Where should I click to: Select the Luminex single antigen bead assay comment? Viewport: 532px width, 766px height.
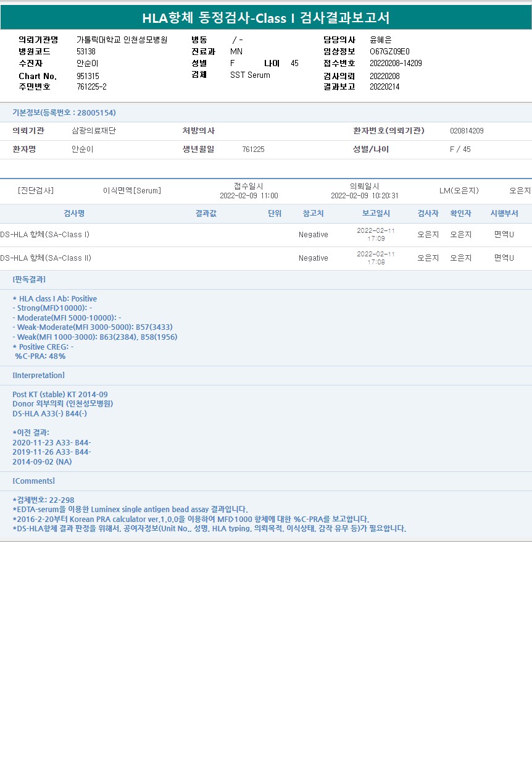pyautogui.click(x=130, y=509)
